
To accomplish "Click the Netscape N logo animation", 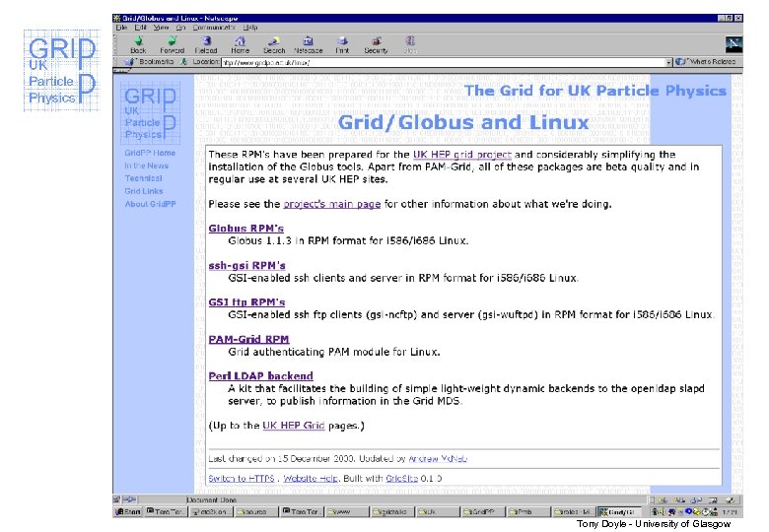I will click(x=734, y=44).
